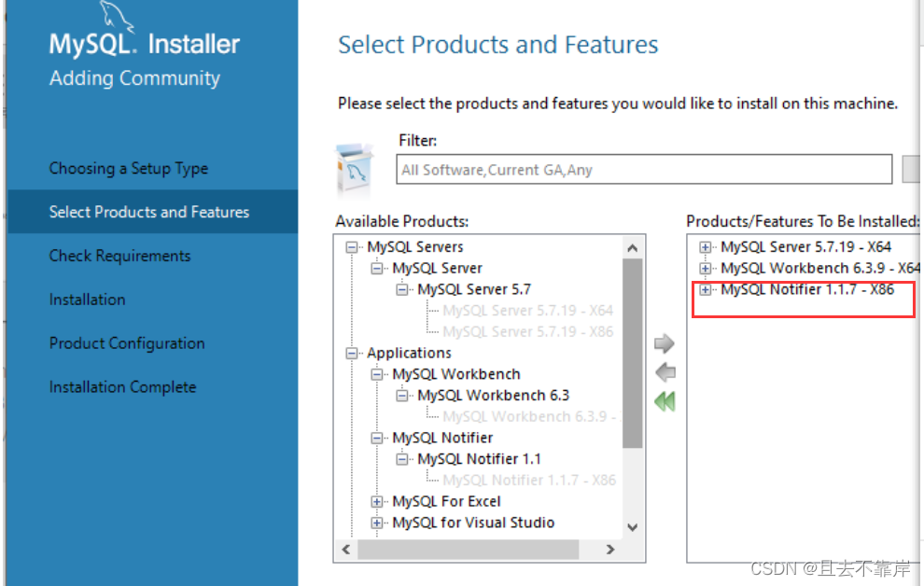The width and height of the screenshot is (924, 586).
Task: Collapse the MySQL Workbench node
Action: coord(376,374)
